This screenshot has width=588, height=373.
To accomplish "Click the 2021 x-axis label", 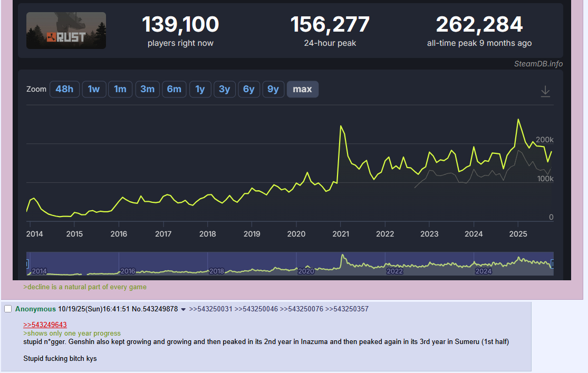I will [x=341, y=234].
